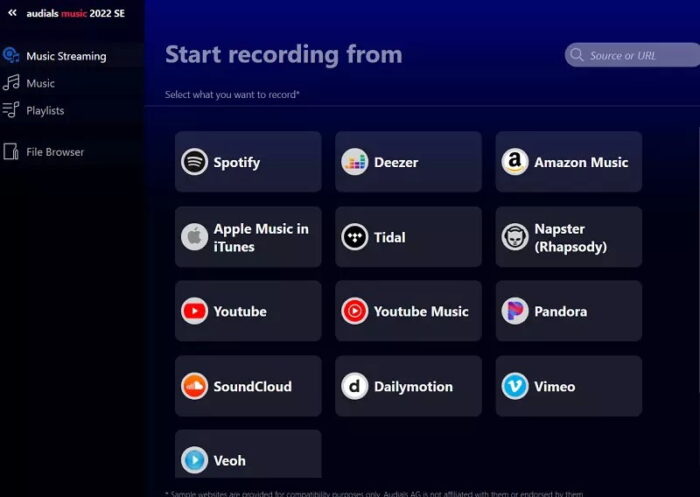Screen dimensions: 700x497
Task: Choose Amazon Music tile
Action: tap(569, 162)
